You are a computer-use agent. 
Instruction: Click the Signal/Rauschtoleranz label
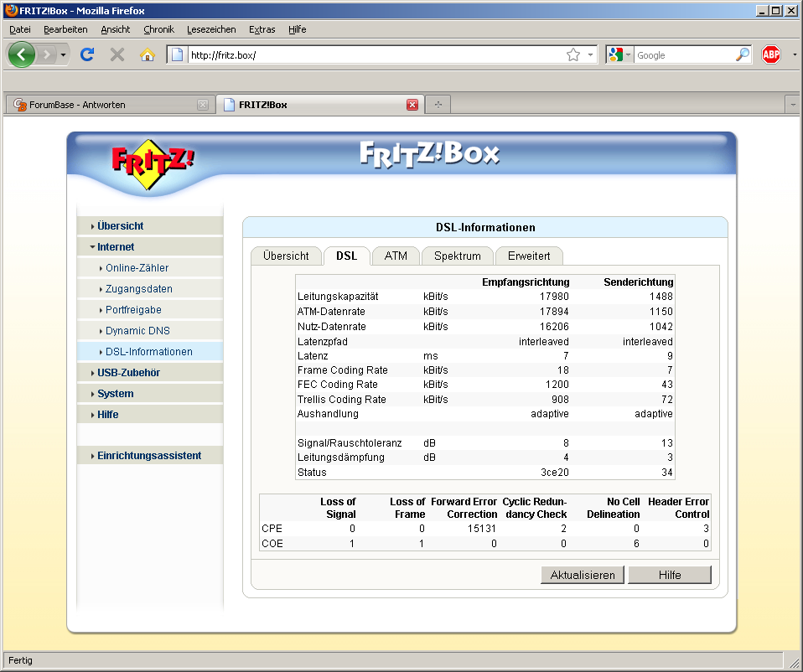click(350, 442)
